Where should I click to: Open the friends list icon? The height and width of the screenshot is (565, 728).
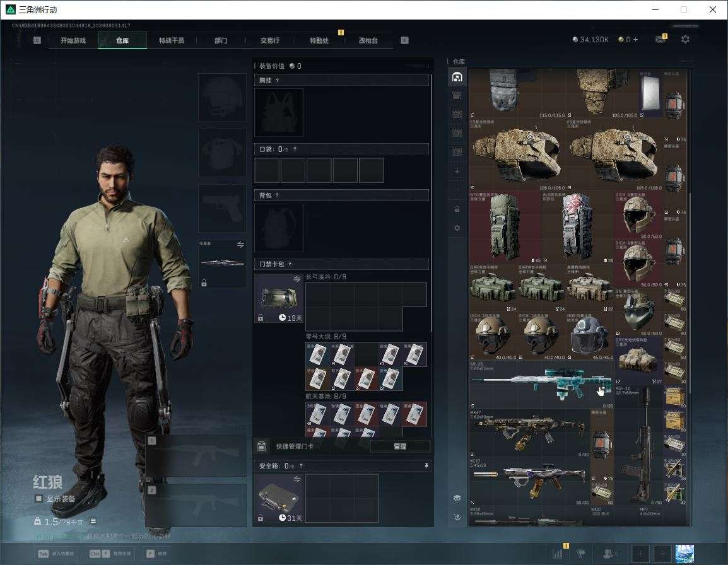(609, 554)
